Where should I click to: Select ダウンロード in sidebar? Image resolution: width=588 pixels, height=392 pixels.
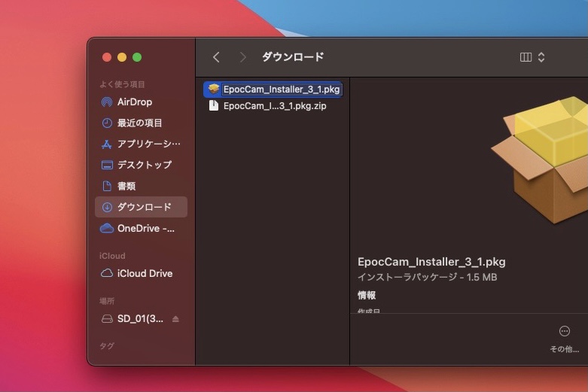(141, 207)
